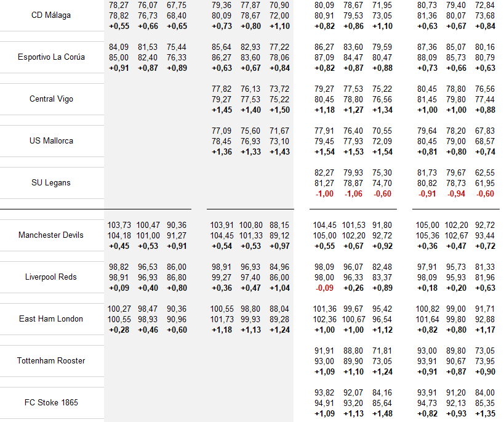Click the 102,67 cell

tap(457, 235)
